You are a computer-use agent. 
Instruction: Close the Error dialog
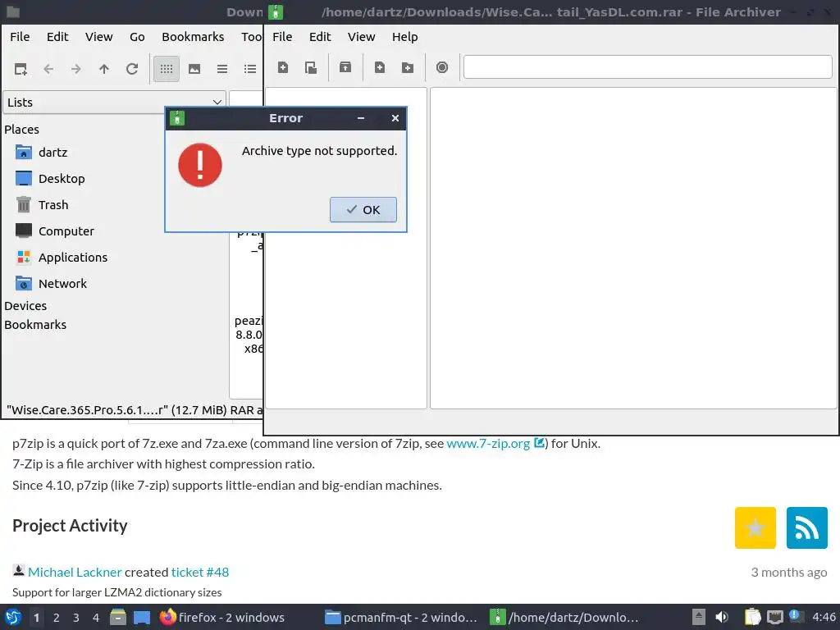pyautogui.click(x=395, y=118)
